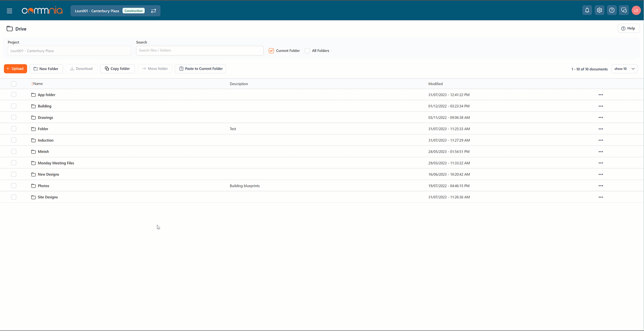Expand the show 10 dropdown
Screen dimensions: 644x331
(x=624, y=69)
